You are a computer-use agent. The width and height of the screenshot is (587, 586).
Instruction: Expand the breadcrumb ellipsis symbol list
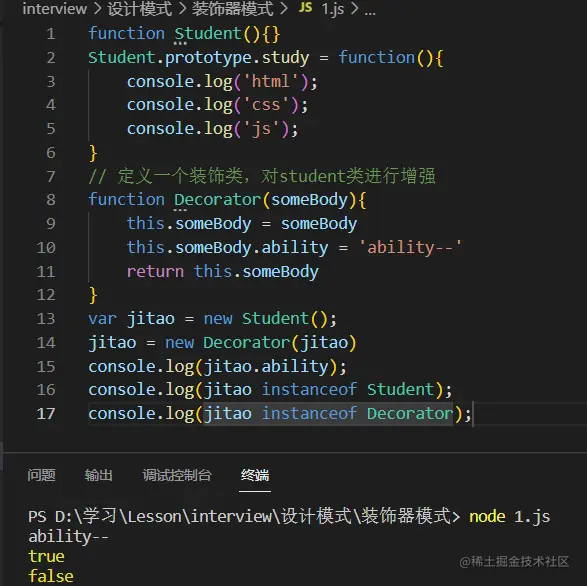(370, 12)
